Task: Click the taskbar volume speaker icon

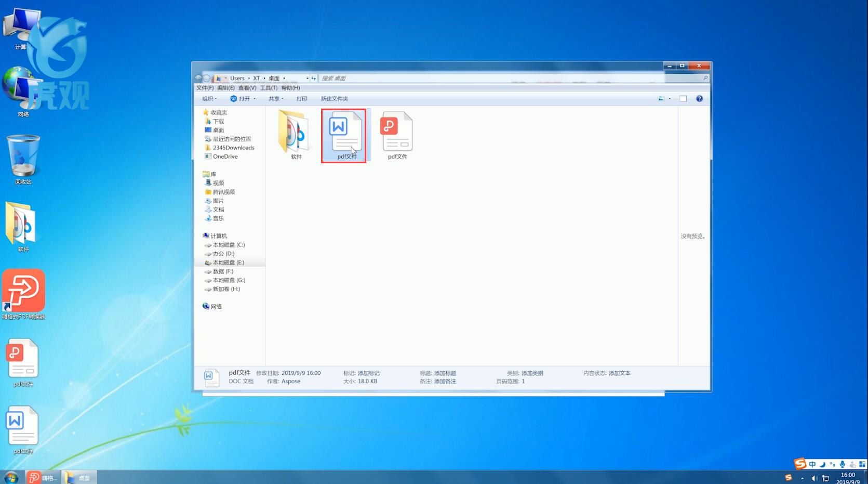Action: click(x=814, y=478)
